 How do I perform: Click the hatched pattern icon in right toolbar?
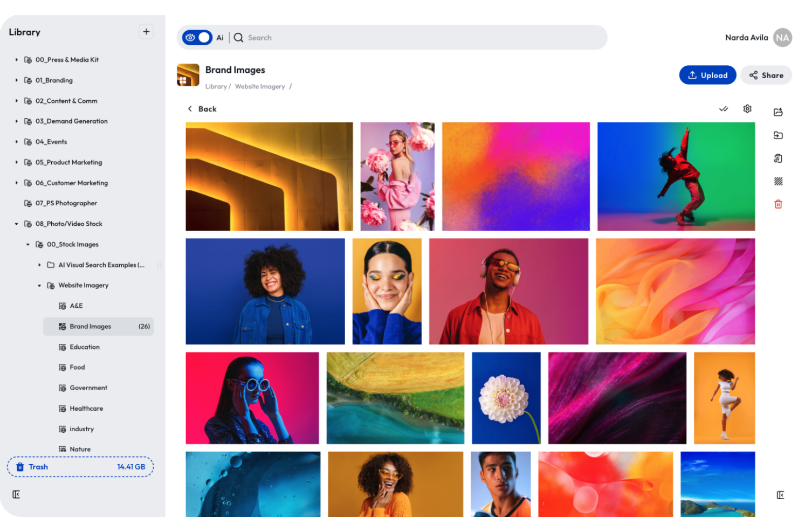coord(778,181)
